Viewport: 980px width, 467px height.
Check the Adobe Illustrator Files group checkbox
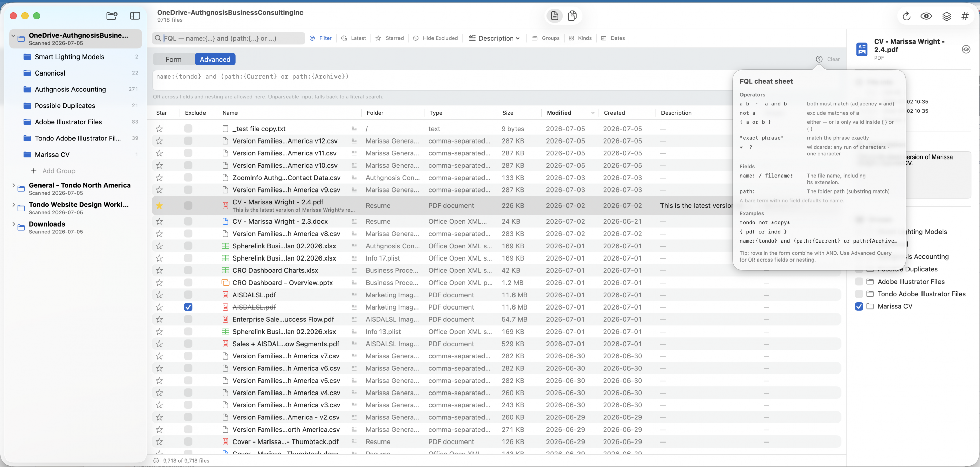(859, 281)
